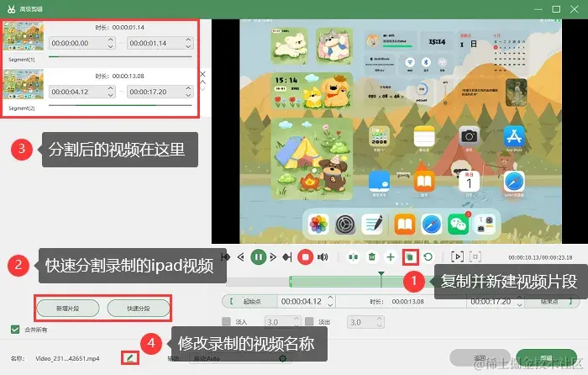Decrease the Segment[1] end time using its down arrow

point(189,46)
